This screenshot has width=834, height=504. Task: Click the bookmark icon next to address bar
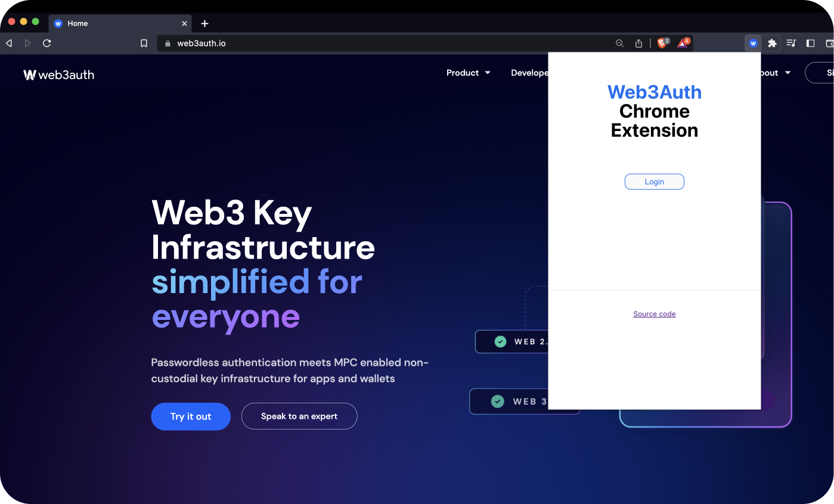click(144, 43)
